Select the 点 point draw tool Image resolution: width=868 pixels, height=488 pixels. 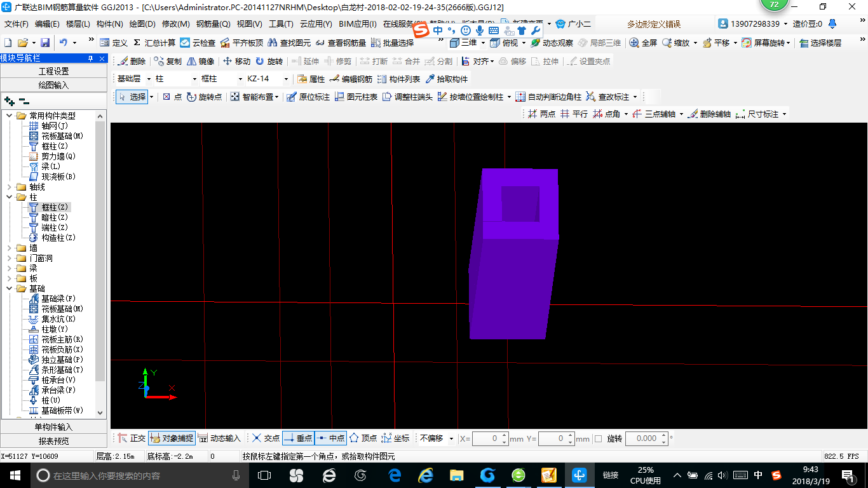click(172, 97)
